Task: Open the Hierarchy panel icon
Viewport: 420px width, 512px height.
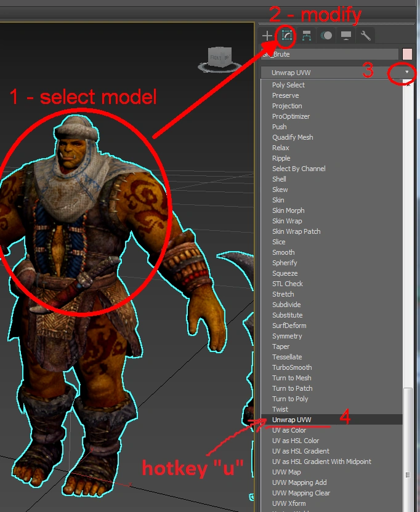Action: coord(307,36)
